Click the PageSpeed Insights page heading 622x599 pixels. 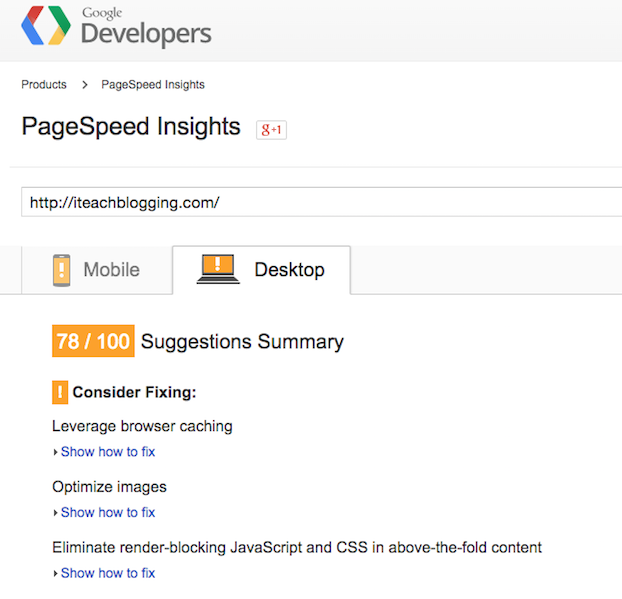131,127
